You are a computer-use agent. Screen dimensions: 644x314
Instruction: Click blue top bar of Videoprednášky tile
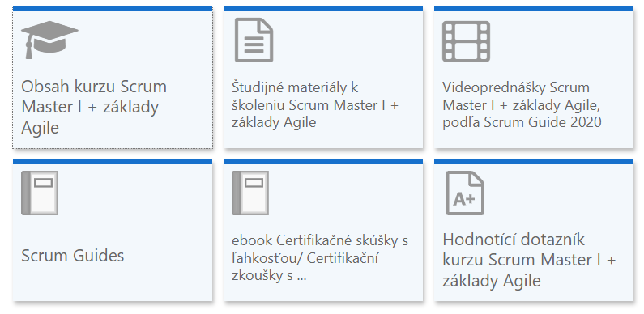534,9
